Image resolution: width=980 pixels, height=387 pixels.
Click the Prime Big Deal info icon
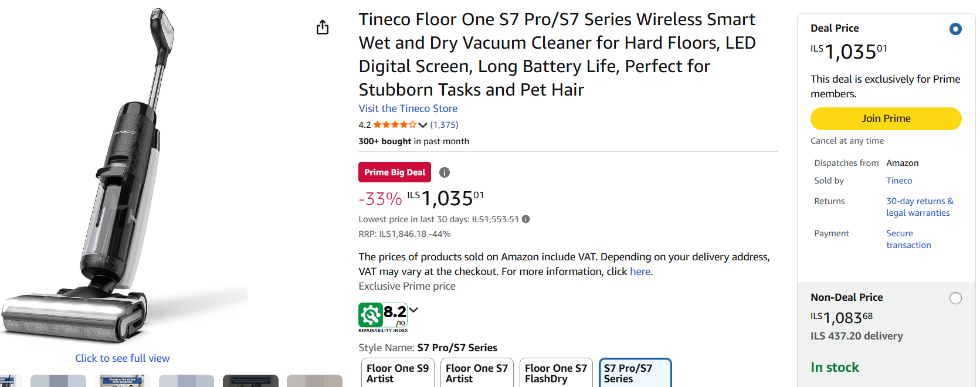445,172
